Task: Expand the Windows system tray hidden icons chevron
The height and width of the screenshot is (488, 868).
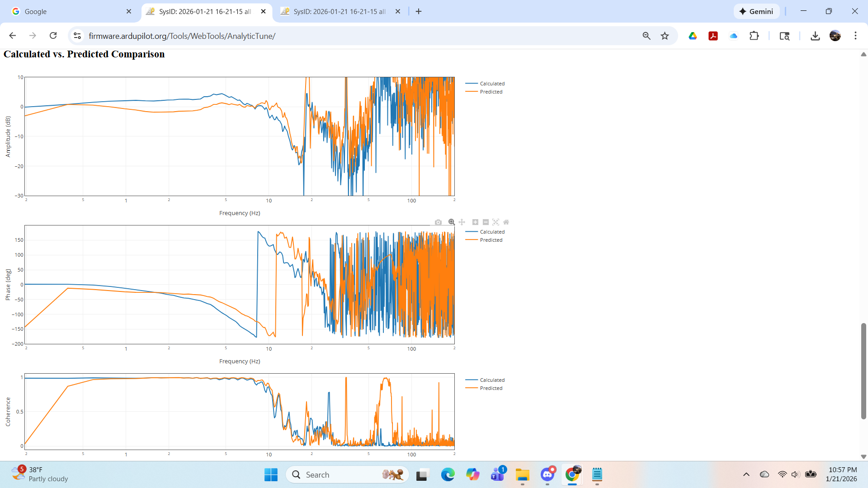Action: pos(746,474)
